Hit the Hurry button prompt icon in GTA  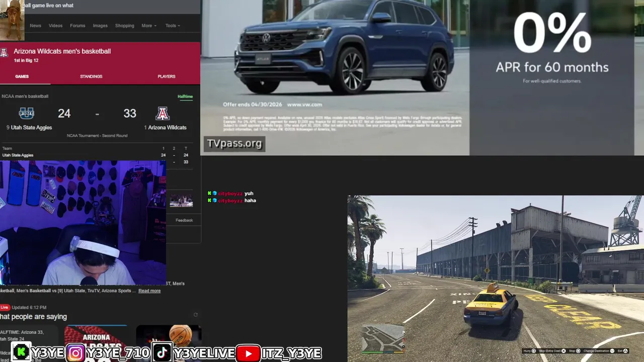click(534, 351)
